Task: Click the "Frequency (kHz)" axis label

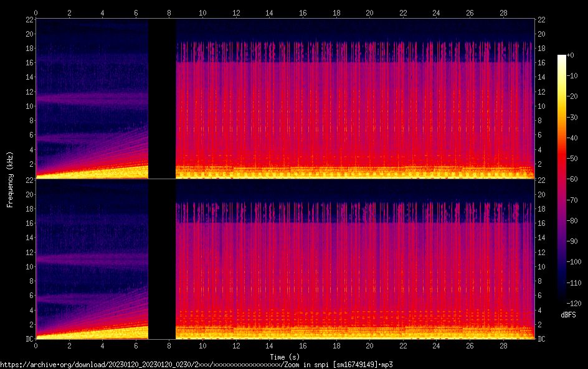Action: click(x=10, y=179)
